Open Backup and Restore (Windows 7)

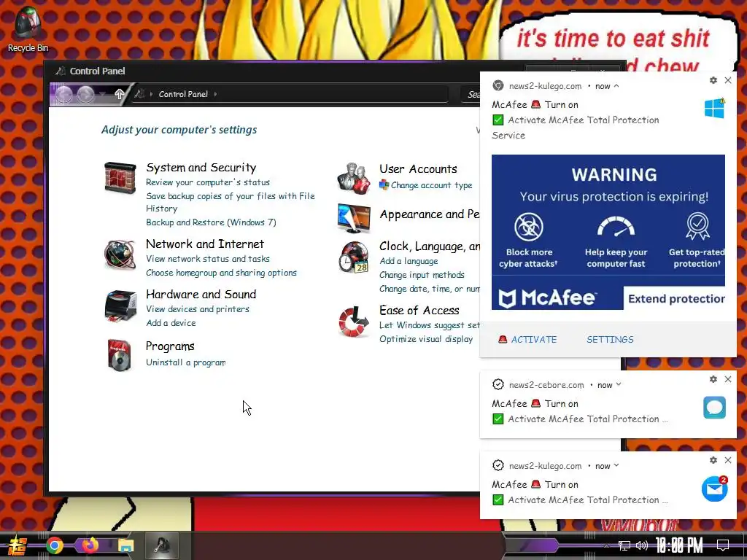pos(211,222)
